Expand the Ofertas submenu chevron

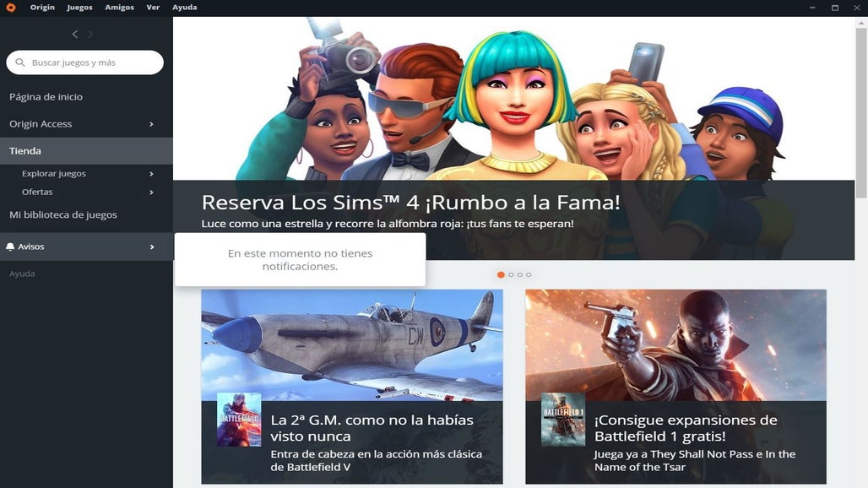pos(152,192)
